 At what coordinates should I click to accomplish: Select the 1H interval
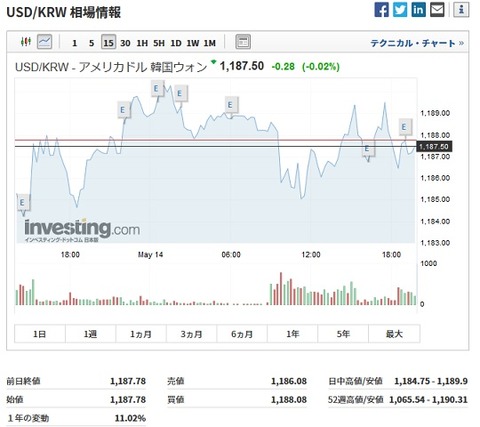[x=142, y=43]
